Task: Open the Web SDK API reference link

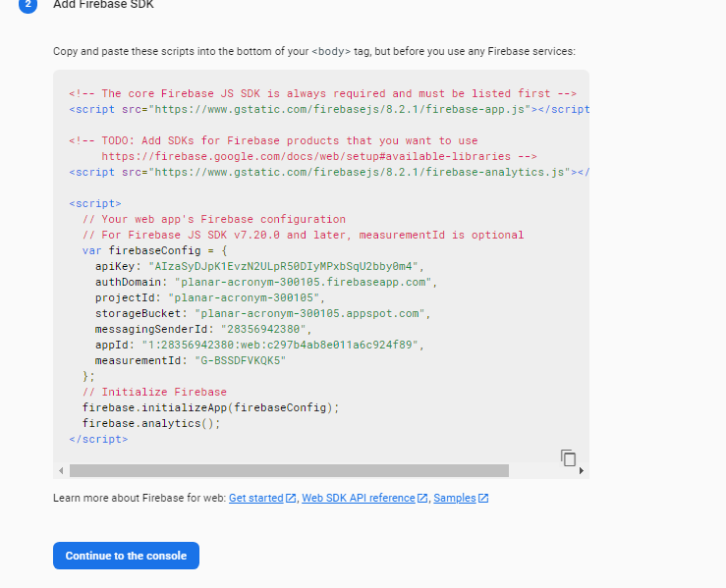Action: coord(358,499)
